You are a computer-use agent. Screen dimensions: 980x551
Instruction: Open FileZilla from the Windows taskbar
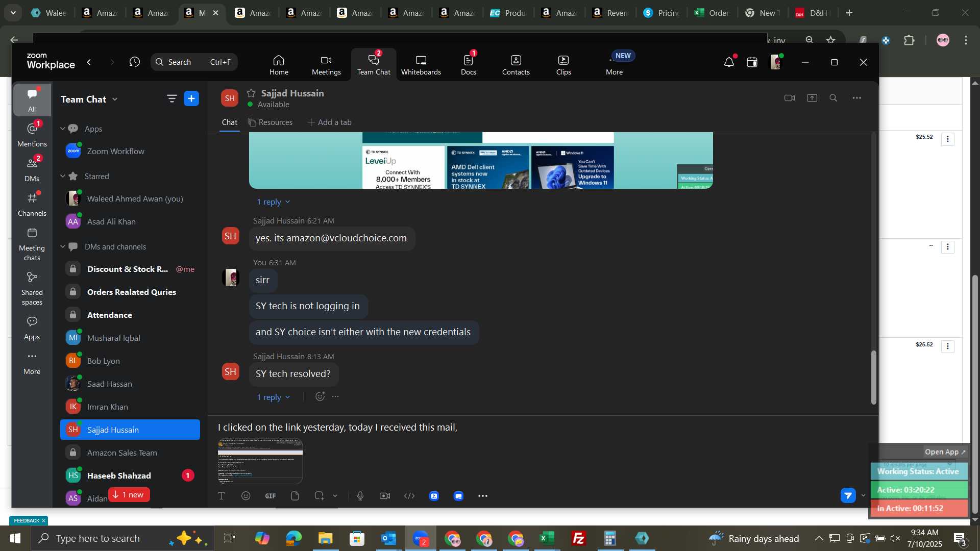tap(579, 538)
